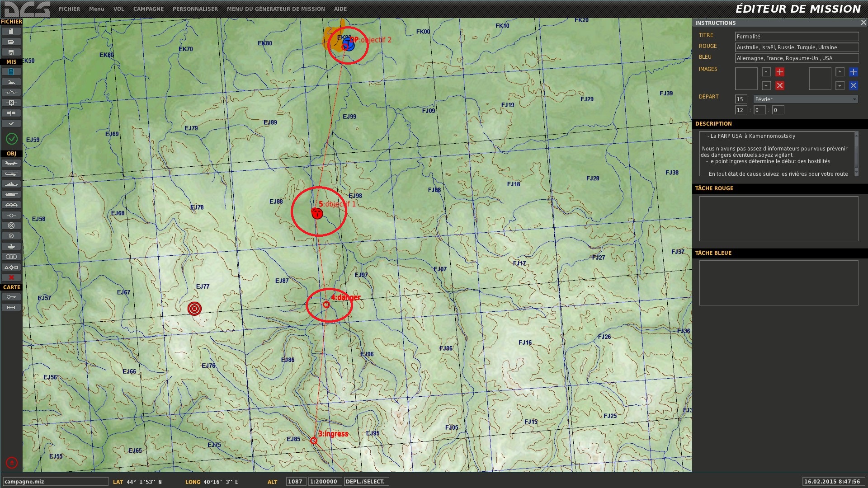The width and height of the screenshot is (868, 488).
Task: Open the FICHIER menu
Action: click(x=69, y=9)
